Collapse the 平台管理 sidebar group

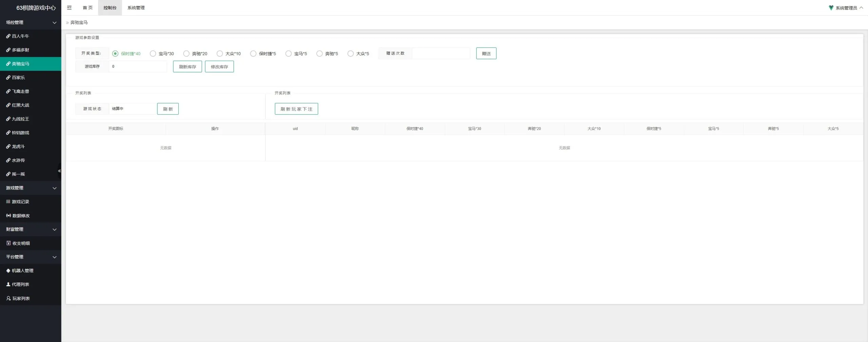tap(31, 257)
